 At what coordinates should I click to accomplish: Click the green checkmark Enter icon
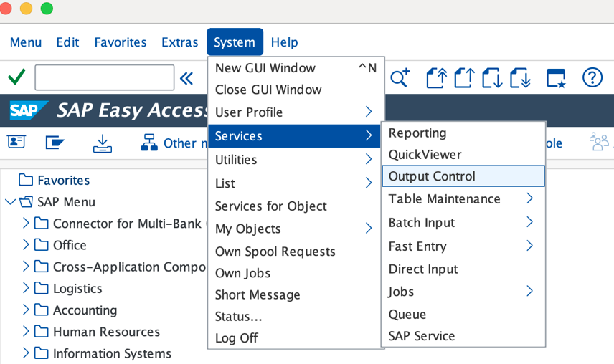pos(16,77)
